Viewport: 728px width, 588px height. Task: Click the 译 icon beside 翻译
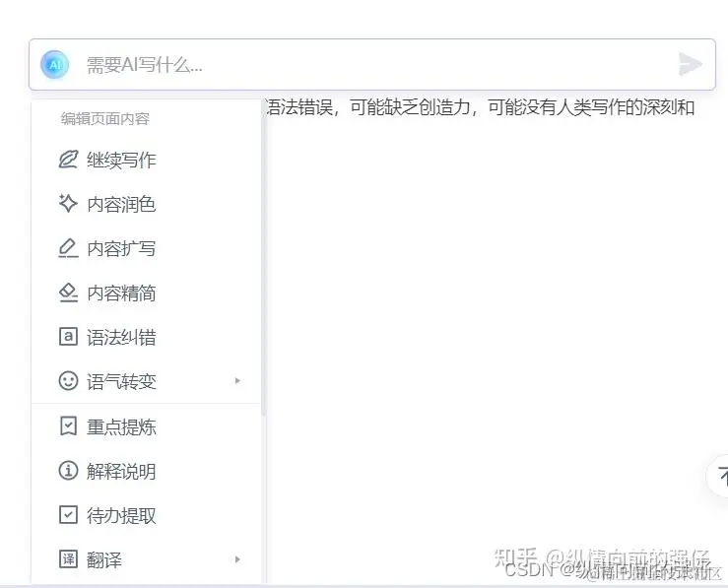[x=68, y=558]
